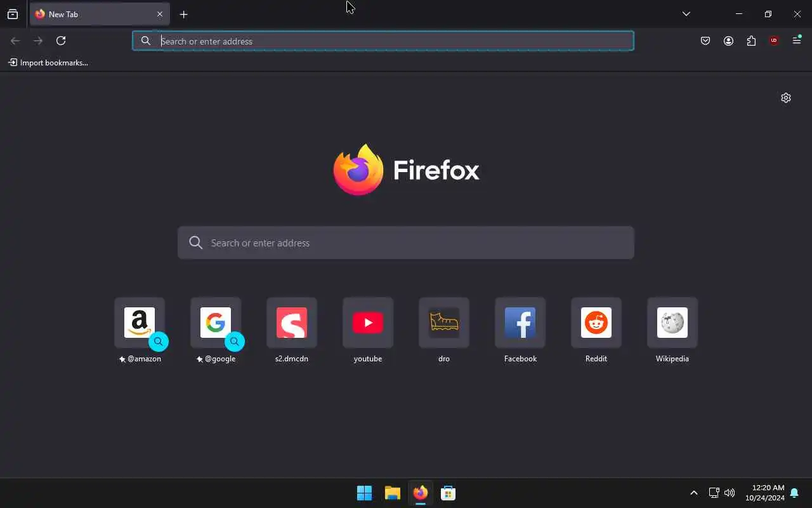Image resolution: width=812 pixels, height=508 pixels.
Task: Open File Explorer from taskbar
Action: coord(393,493)
